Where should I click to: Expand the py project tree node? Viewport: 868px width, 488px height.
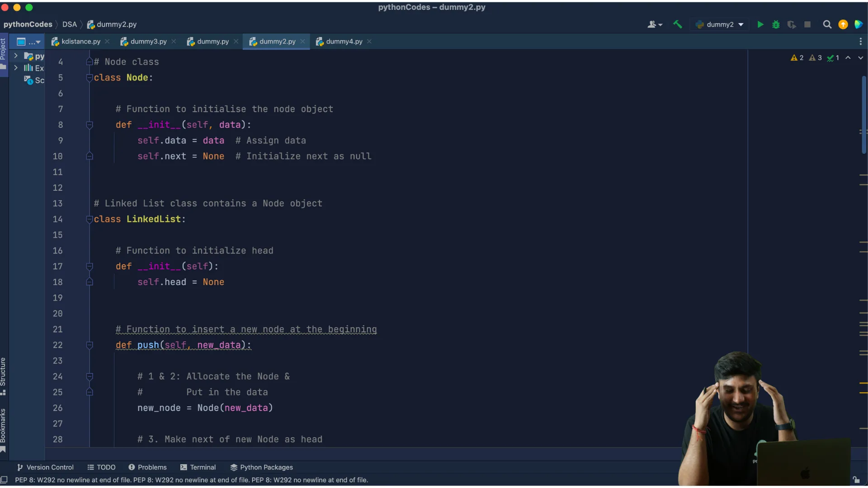pyautogui.click(x=16, y=56)
